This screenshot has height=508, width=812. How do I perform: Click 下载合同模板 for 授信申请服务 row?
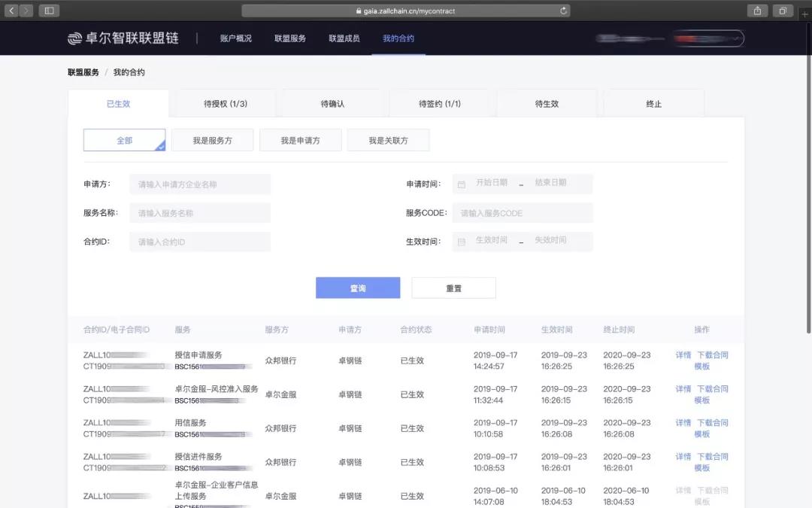coord(713,360)
